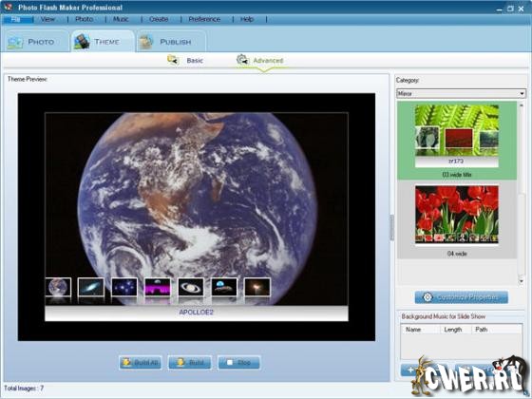
Task: Open the File menu
Action: pos(15,19)
